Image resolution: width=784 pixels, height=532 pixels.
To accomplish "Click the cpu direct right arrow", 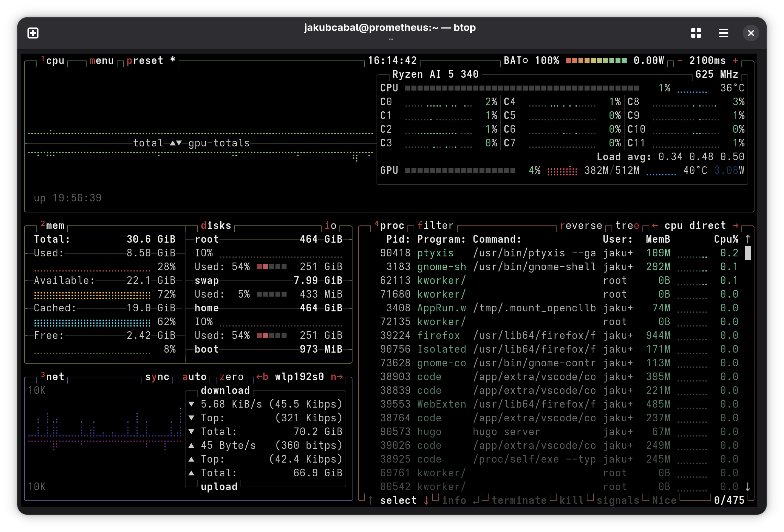I will [x=736, y=225].
